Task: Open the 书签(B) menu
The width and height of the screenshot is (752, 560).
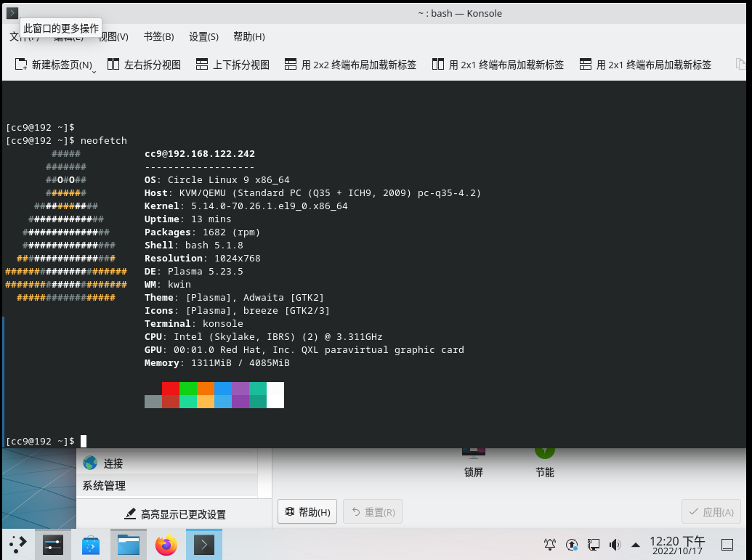Action: [158, 37]
